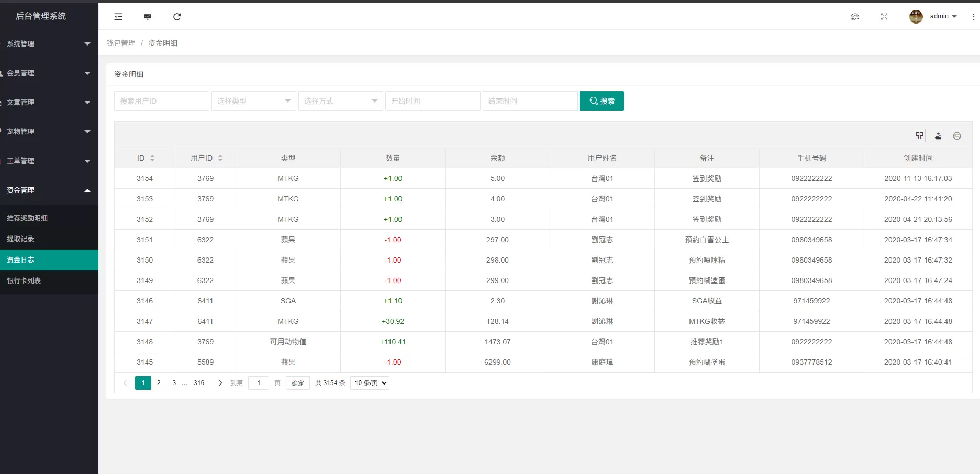The height and width of the screenshot is (474, 980).
Task: Export table data using export icon
Action: 938,136
